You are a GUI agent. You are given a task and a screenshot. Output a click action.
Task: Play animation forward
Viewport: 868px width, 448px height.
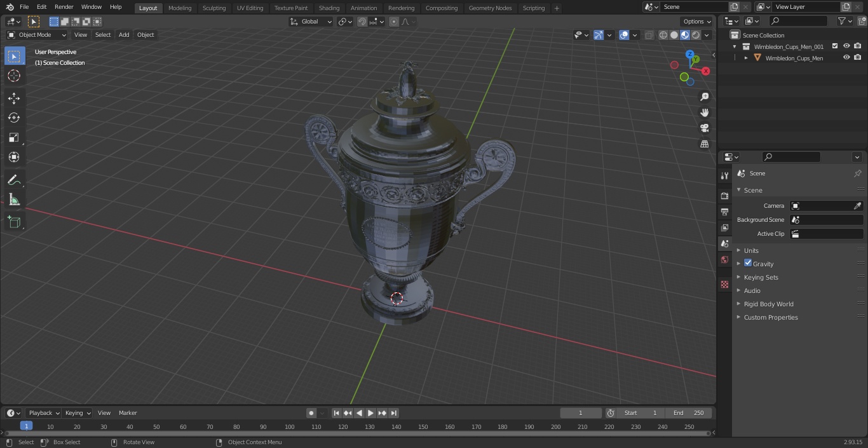[371, 413]
